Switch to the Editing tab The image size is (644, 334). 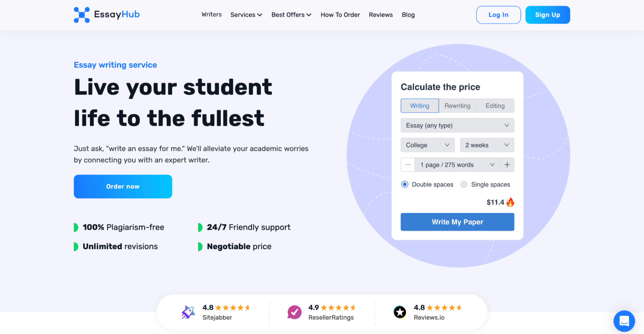495,106
